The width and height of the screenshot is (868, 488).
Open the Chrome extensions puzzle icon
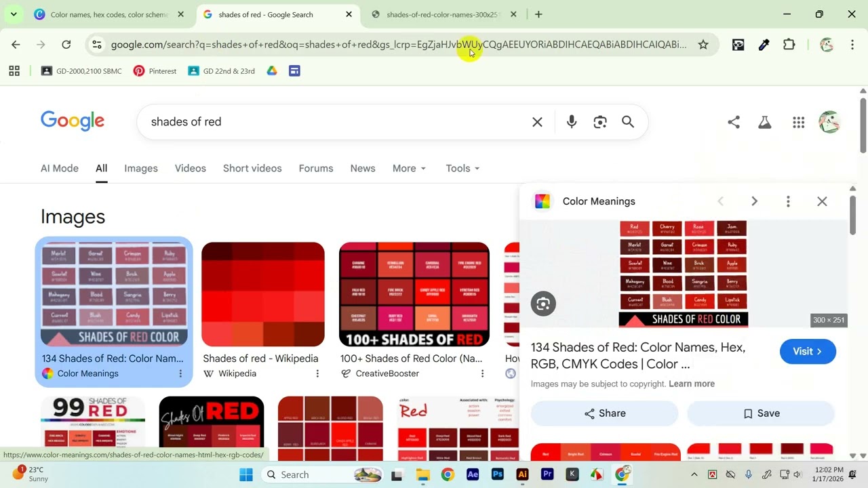[x=789, y=45]
